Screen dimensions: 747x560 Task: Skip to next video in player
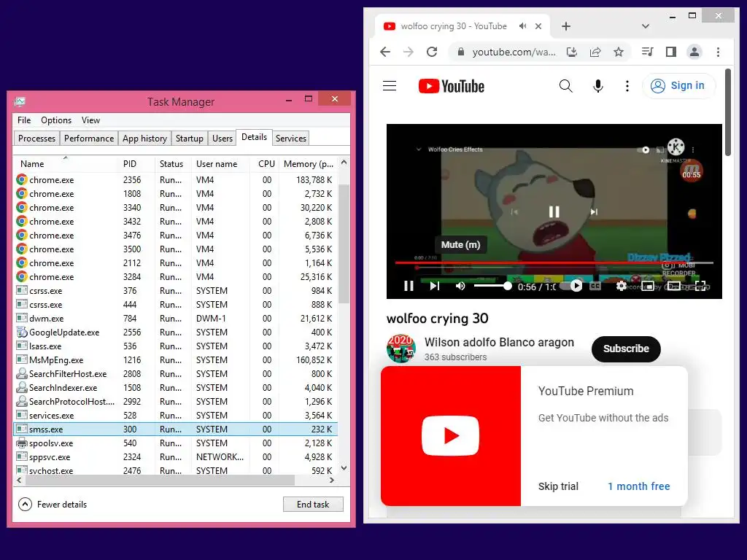435,286
